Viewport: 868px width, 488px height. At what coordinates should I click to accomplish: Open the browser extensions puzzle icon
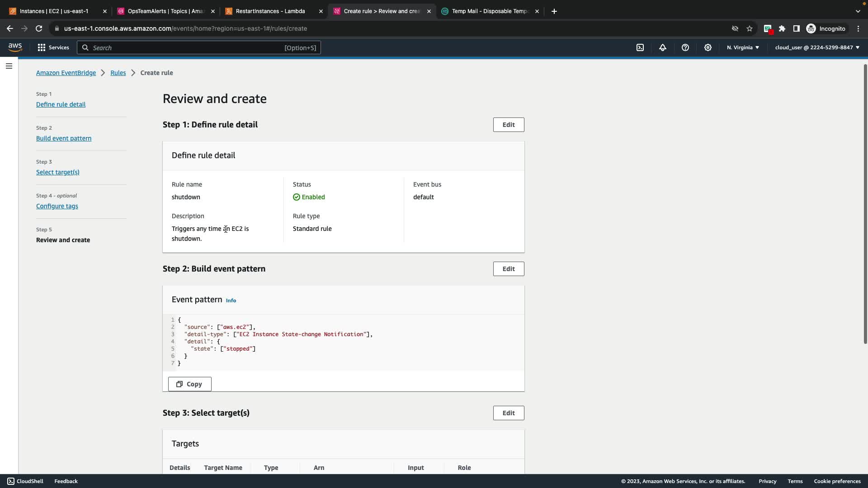coord(782,28)
